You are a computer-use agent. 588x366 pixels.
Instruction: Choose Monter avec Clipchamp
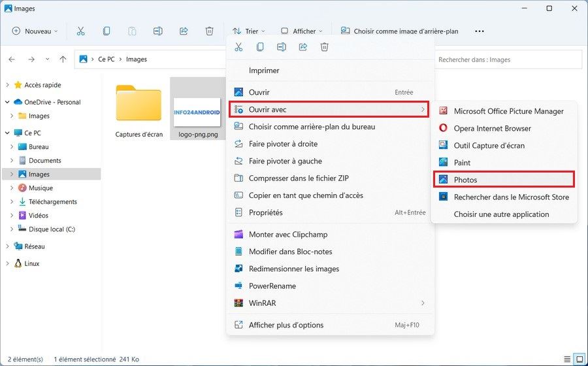pos(331,235)
